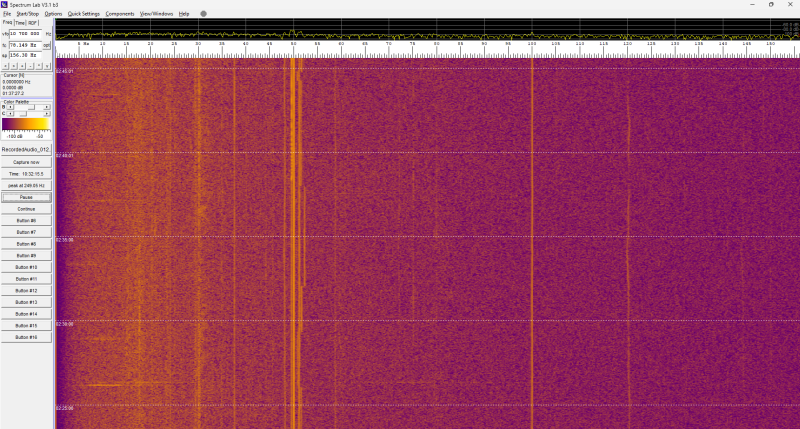Click Button #11
The image size is (800, 429).
tap(26, 279)
